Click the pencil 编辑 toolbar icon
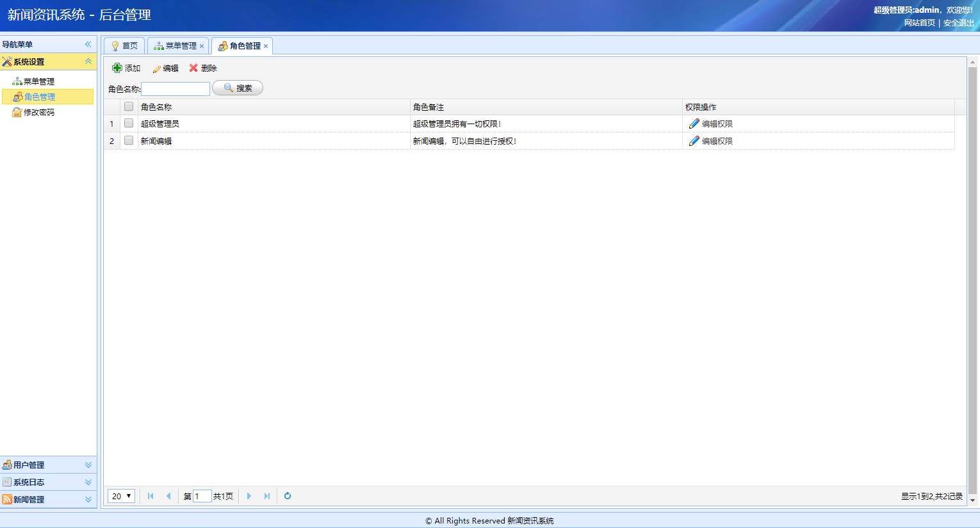Viewport: 980px width, 528px height. [x=156, y=68]
